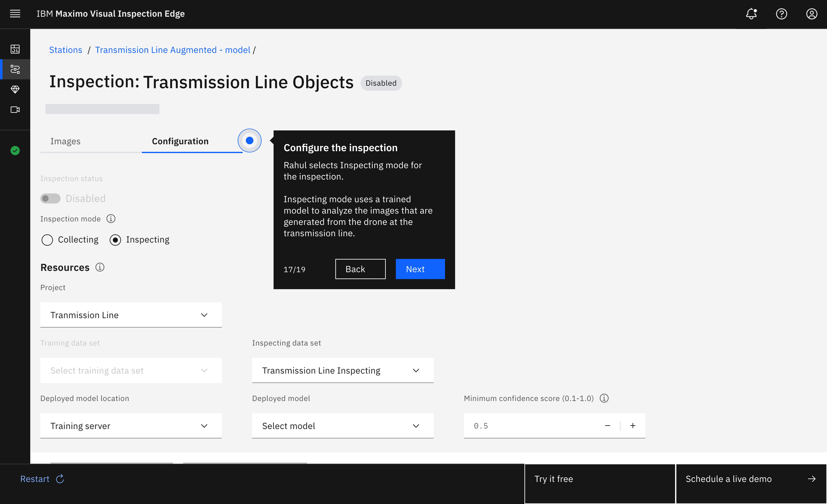Select the Collecting radio button

pos(47,240)
